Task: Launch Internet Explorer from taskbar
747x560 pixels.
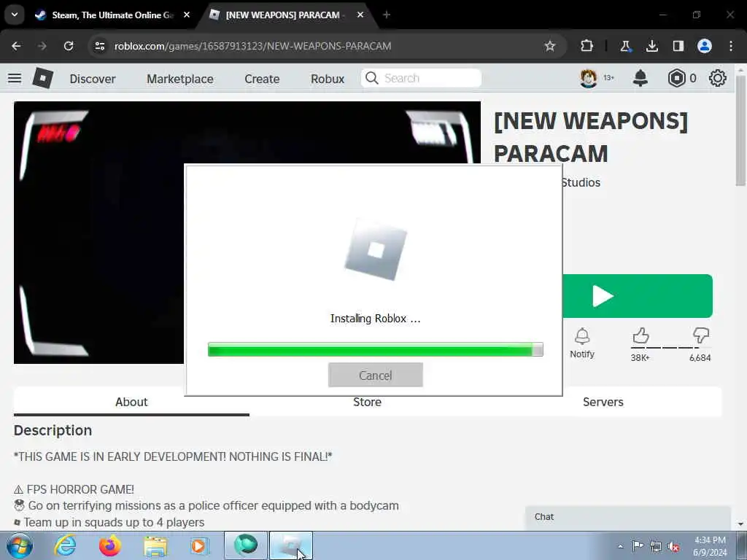Action: (65, 545)
